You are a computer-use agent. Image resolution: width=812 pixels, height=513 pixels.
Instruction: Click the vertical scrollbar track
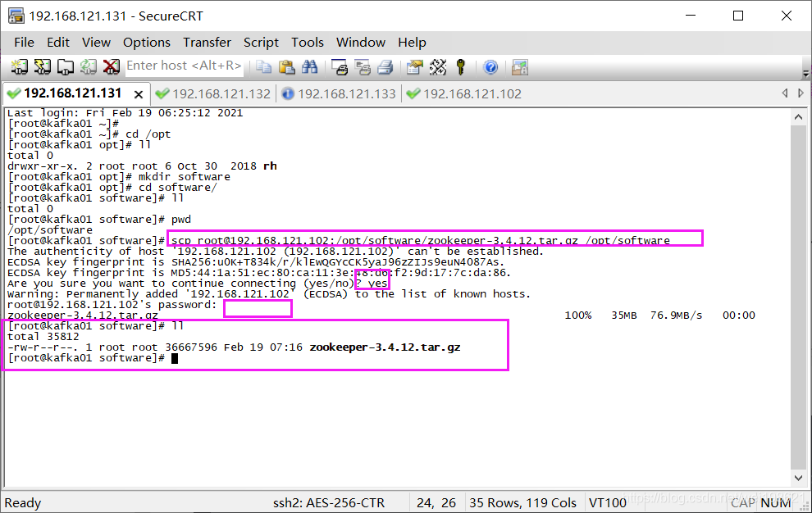tap(798, 297)
